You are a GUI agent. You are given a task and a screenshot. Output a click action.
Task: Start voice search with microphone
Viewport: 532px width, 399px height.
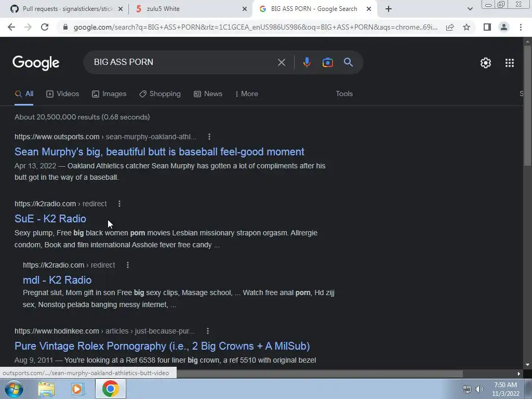pos(307,62)
